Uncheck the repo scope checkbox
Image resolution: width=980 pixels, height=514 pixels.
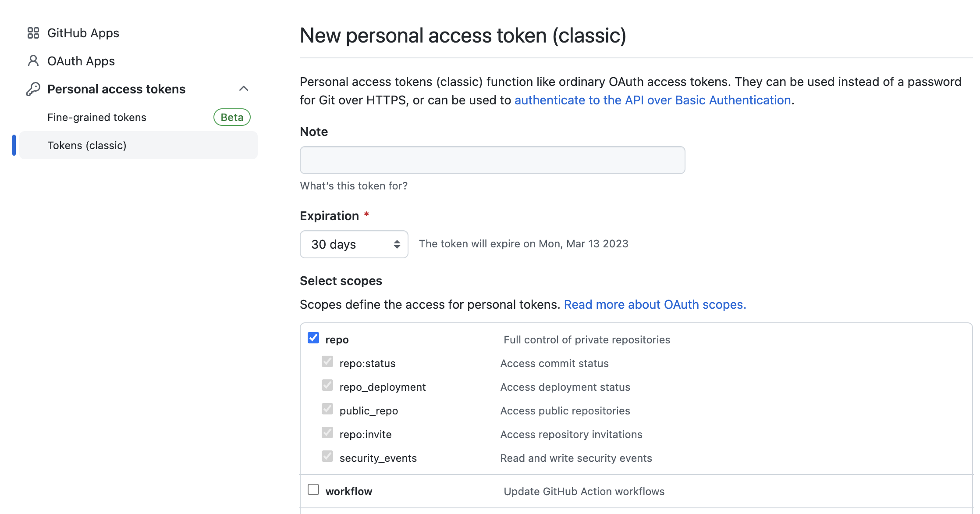pos(313,338)
